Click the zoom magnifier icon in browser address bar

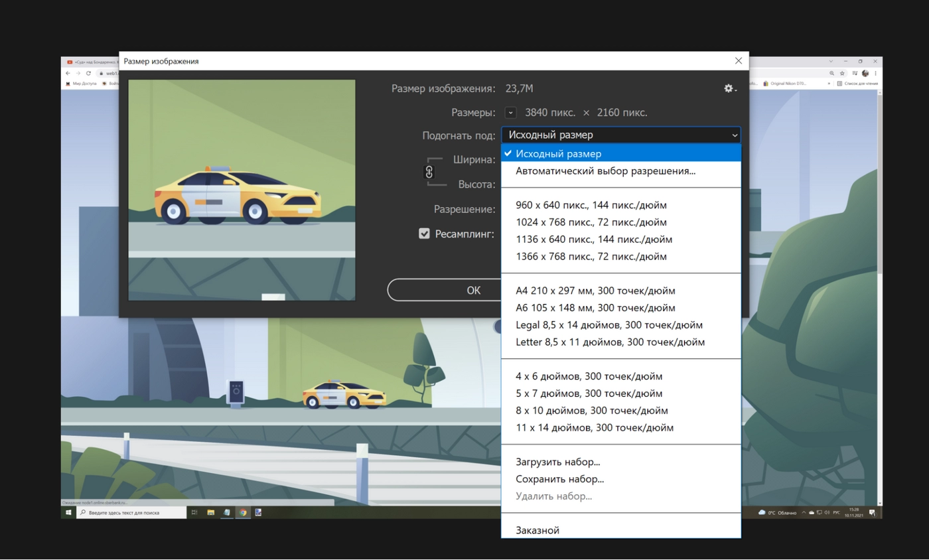tap(832, 73)
